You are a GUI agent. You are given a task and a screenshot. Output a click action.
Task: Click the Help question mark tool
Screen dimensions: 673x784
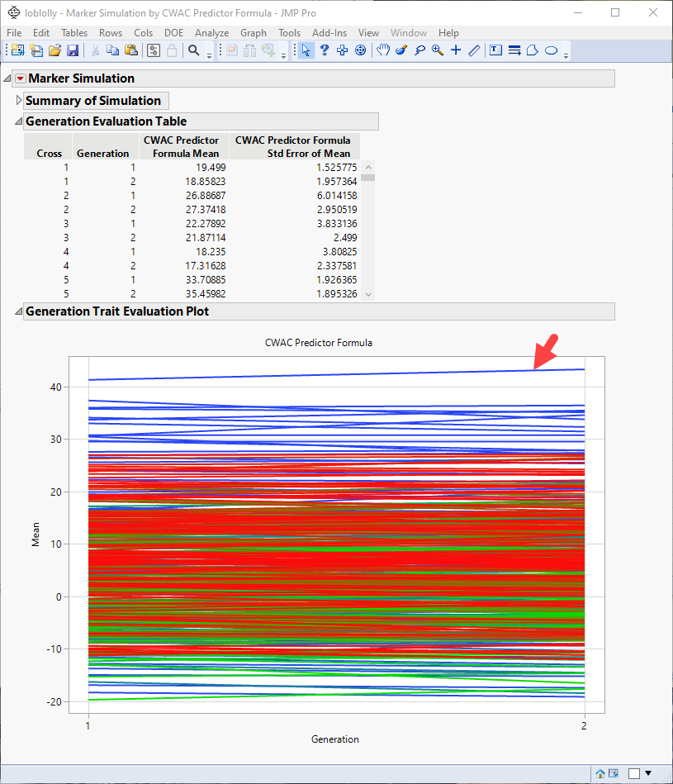(x=325, y=50)
